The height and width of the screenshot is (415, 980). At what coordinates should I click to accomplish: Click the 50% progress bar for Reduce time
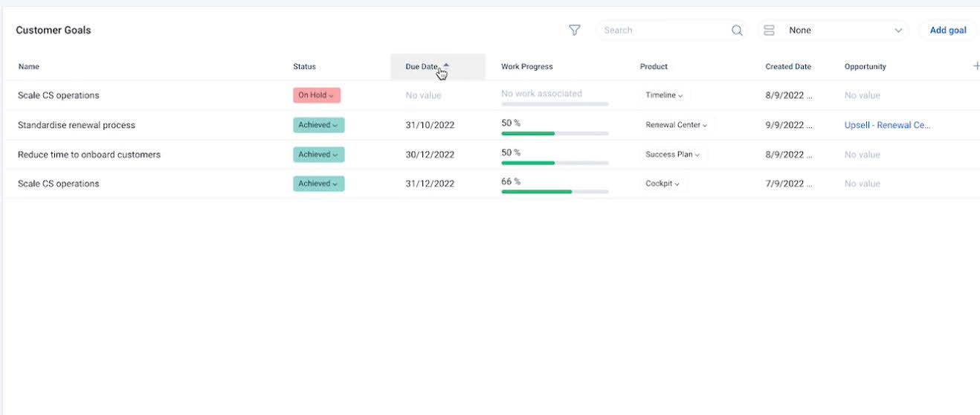coord(555,162)
